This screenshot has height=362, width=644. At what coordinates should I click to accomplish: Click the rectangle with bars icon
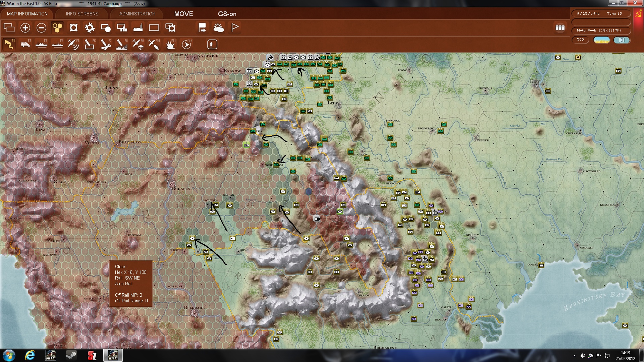(x=122, y=28)
